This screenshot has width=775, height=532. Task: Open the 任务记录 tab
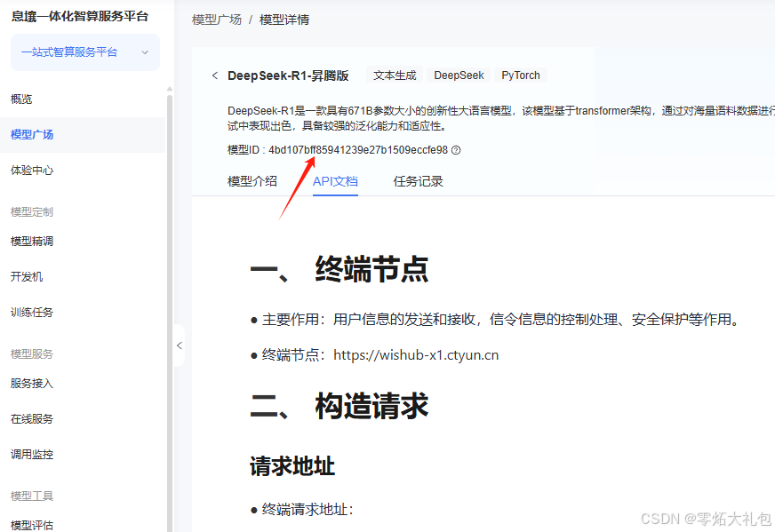pyautogui.click(x=418, y=181)
